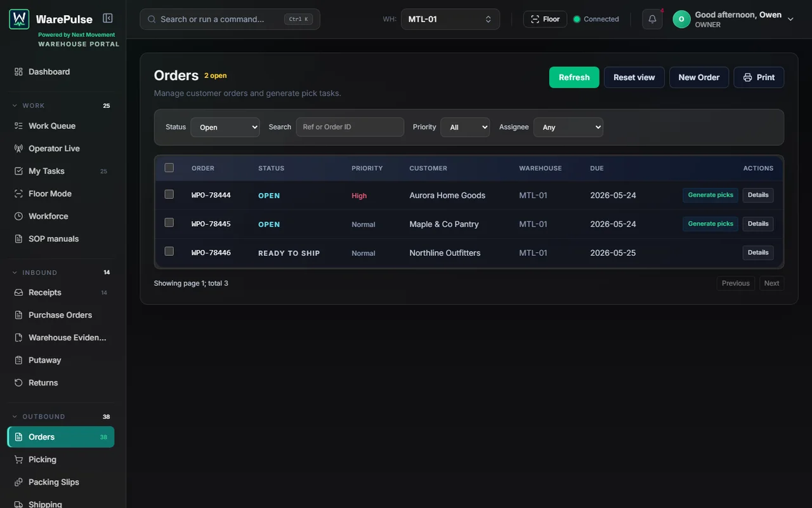Click the READY TO SHIP status

coord(289,253)
